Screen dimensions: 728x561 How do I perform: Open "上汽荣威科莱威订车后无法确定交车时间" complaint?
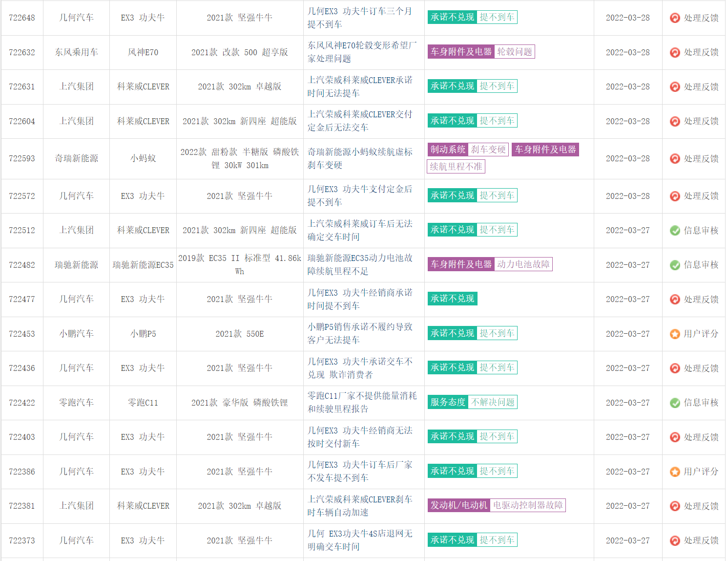pos(360,230)
